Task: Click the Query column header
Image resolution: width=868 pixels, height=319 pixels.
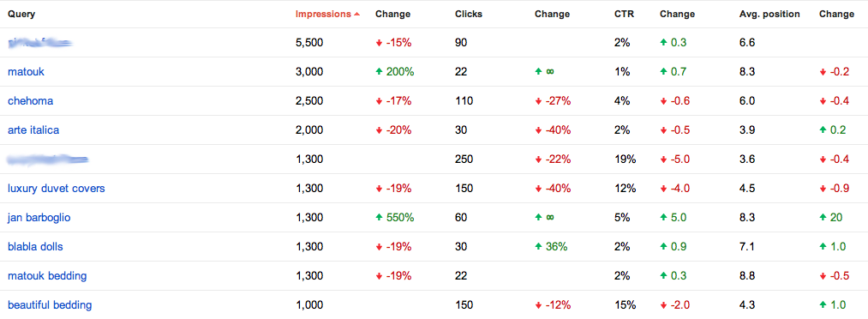Action: click(x=21, y=15)
